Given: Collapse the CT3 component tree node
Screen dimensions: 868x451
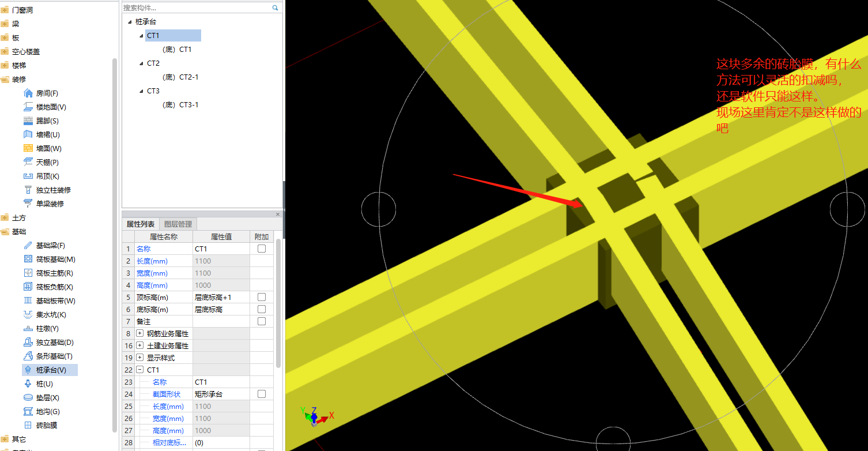Looking at the screenshot, I should tap(142, 91).
